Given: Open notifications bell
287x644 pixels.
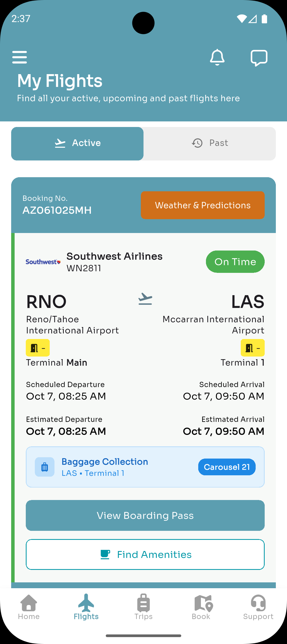Looking at the screenshot, I should [217, 57].
